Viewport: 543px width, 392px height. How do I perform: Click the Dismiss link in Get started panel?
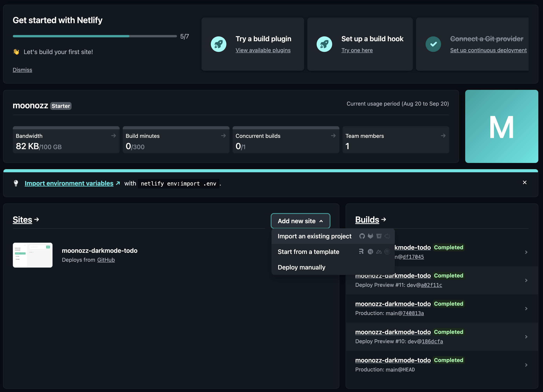[x=22, y=70]
